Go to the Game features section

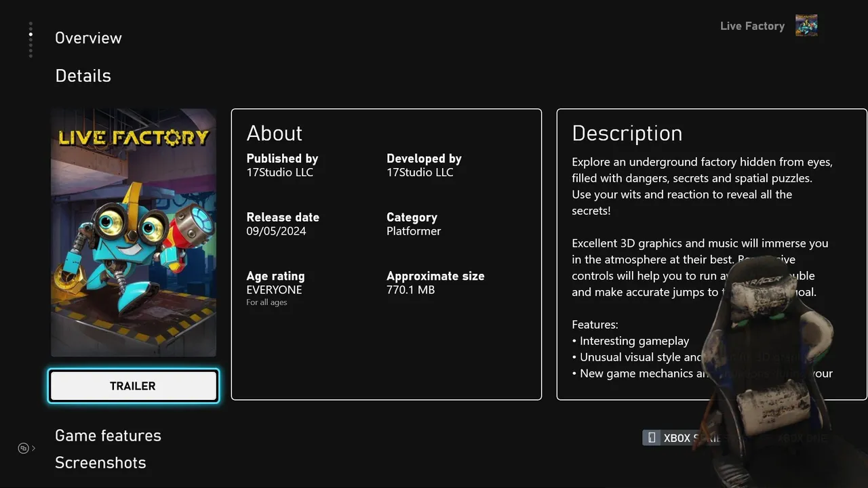[x=108, y=436]
